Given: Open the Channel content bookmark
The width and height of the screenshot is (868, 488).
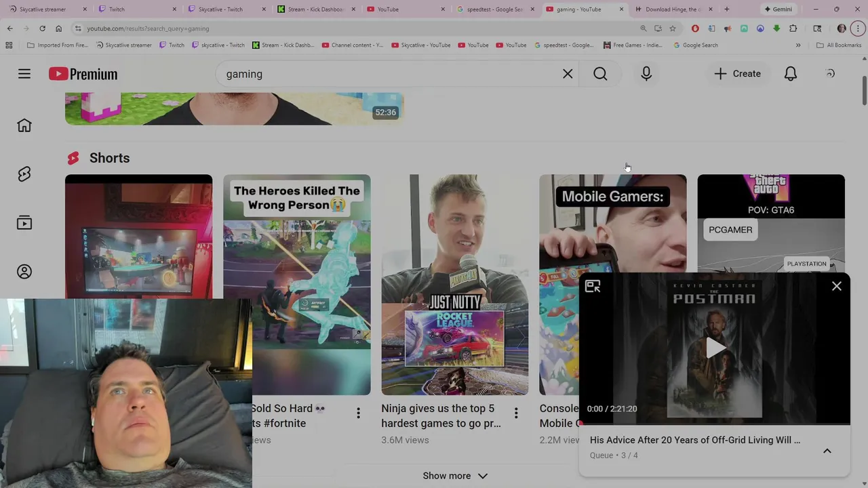Looking at the screenshot, I should click(352, 45).
